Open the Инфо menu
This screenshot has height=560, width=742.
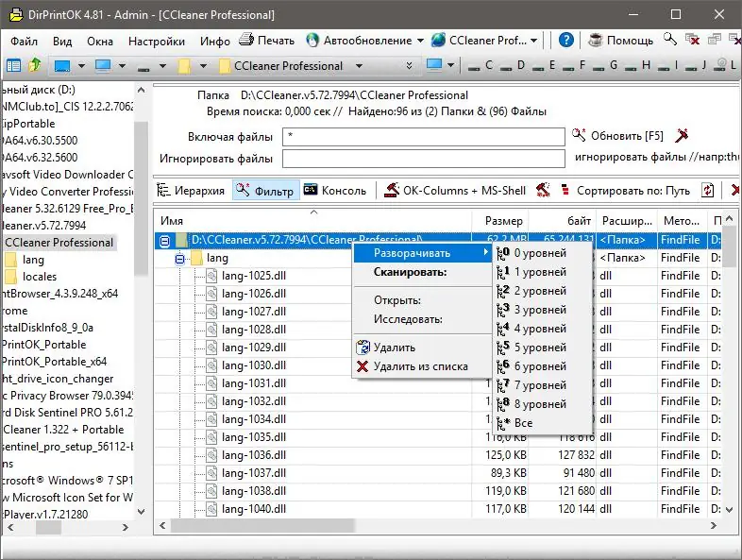(x=215, y=42)
